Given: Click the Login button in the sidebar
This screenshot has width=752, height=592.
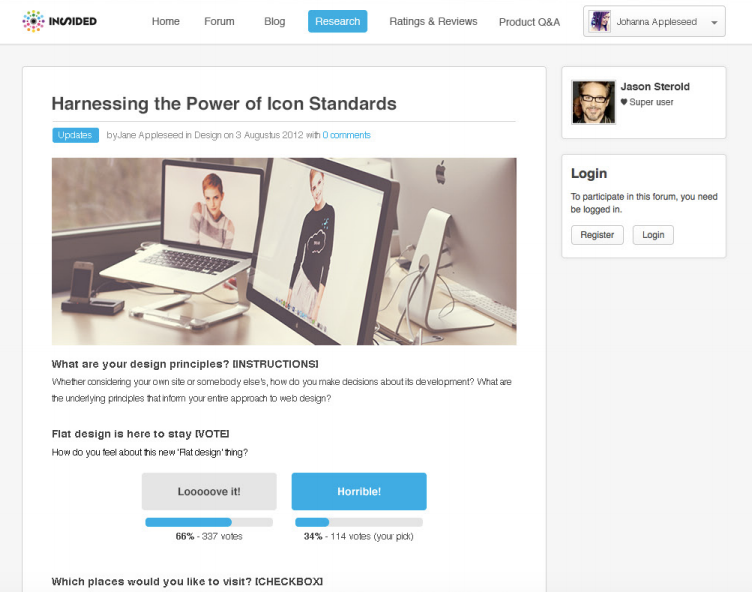Looking at the screenshot, I should tap(653, 235).
